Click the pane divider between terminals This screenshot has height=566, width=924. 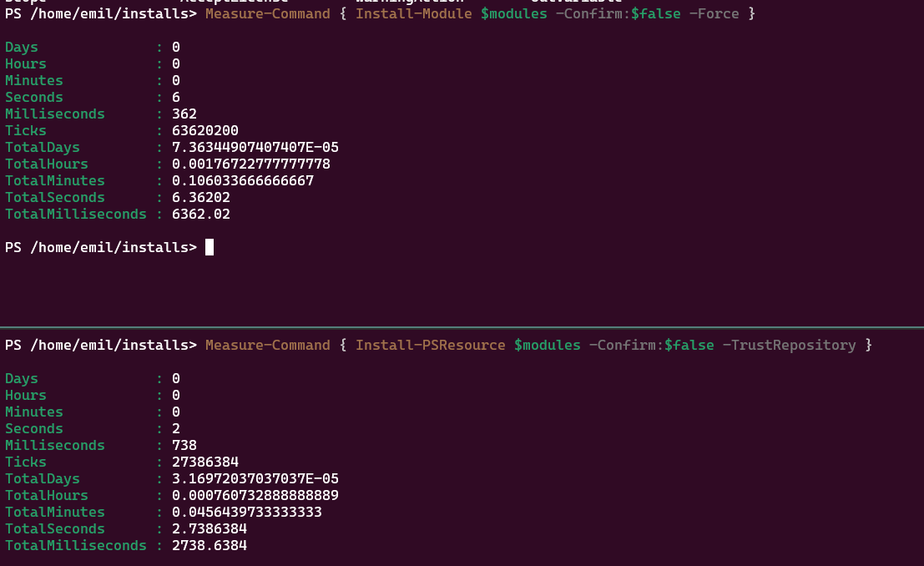tap(462, 326)
